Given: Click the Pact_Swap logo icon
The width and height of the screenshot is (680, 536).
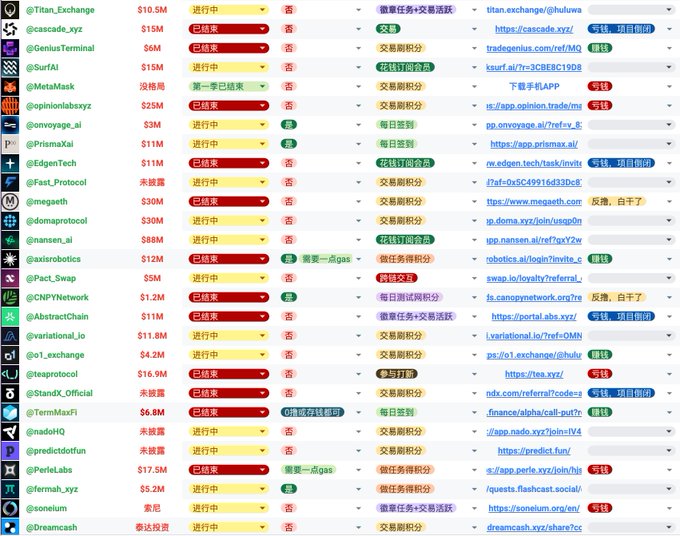Looking at the screenshot, I should (10, 278).
